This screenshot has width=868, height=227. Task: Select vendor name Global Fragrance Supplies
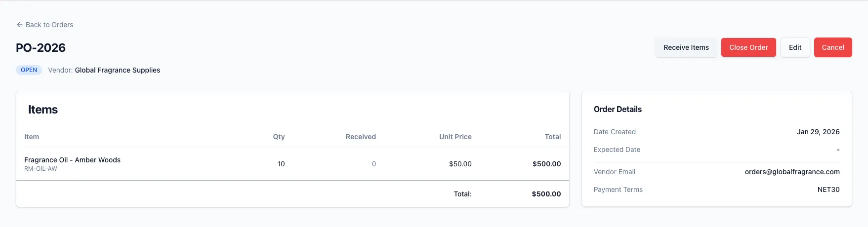coord(117,70)
